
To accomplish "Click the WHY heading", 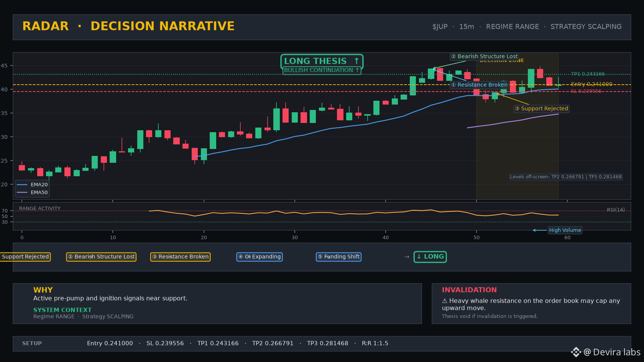I will [x=43, y=290].
